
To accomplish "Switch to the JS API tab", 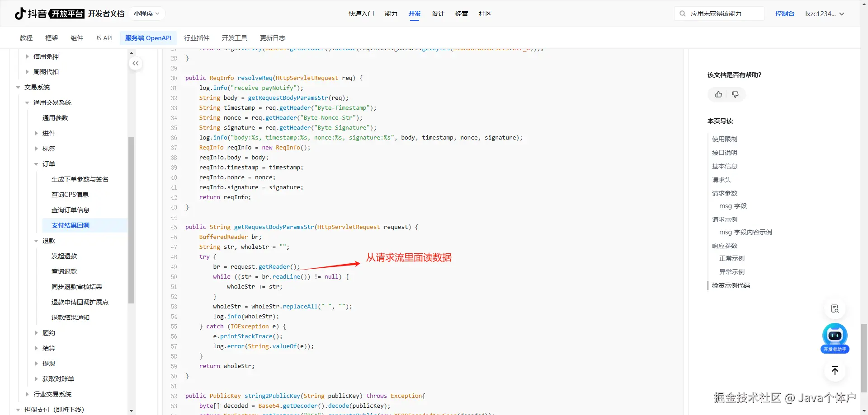I will click(x=104, y=38).
